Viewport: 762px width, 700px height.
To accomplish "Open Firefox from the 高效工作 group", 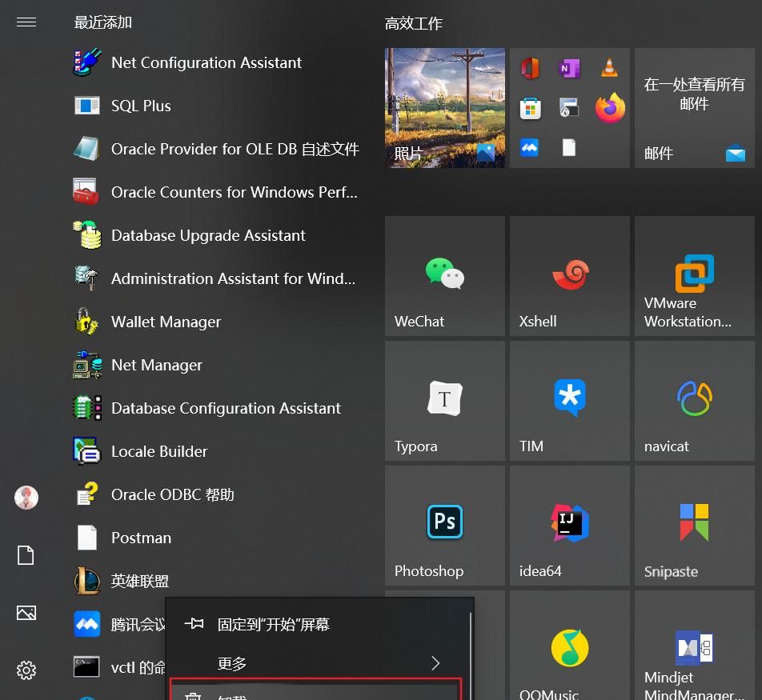I will pyautogui.click(x=609, y=106).
